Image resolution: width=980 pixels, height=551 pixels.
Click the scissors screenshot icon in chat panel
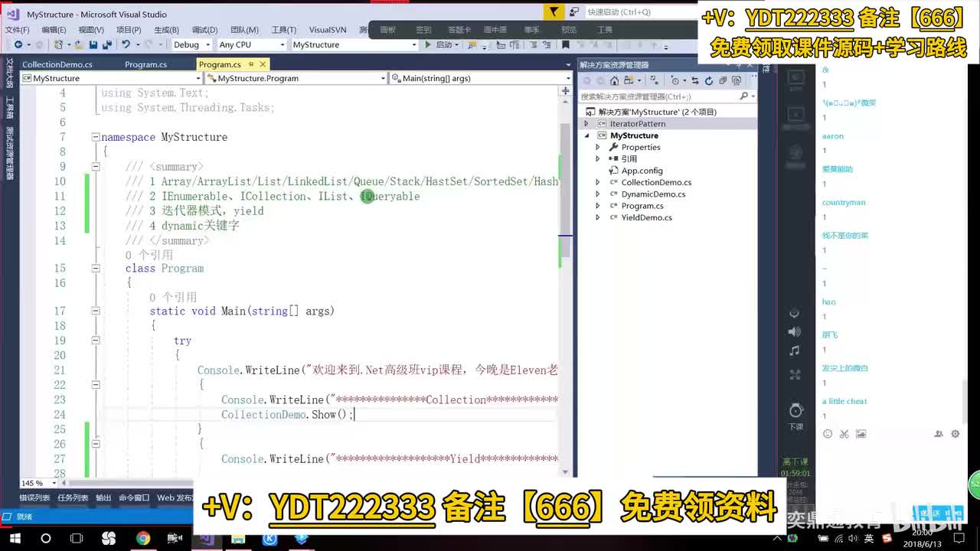pyautogui.click(x=844, y=434)
